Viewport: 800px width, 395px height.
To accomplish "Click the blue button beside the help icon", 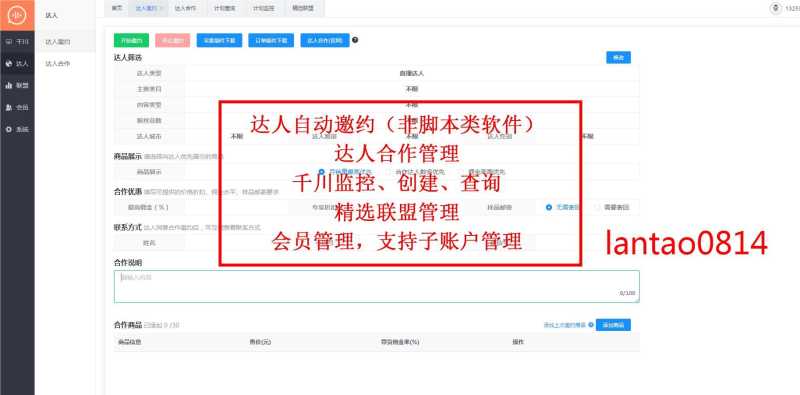I will pos(325,40).
